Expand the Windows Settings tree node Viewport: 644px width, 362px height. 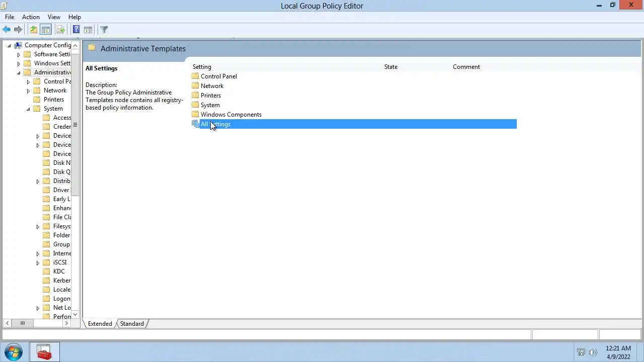[19, 63]
